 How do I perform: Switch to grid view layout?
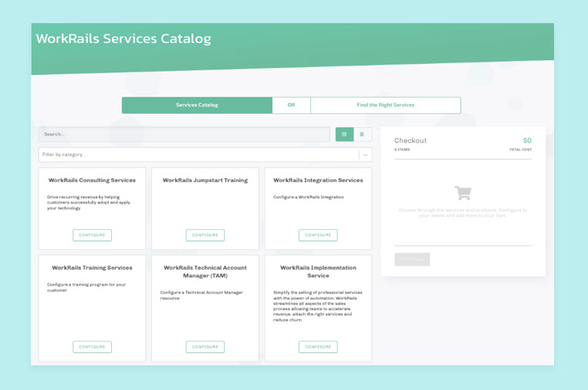(344, 134)
